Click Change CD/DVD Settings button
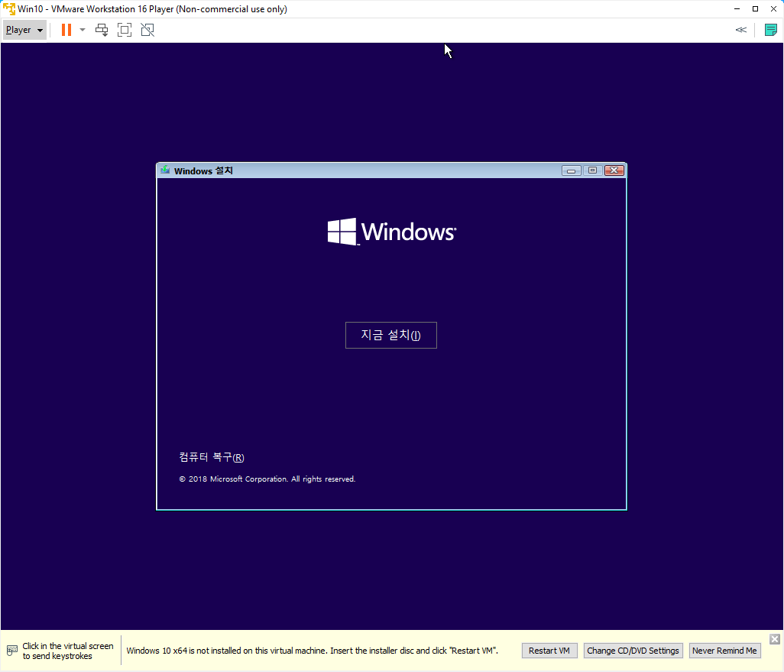The width and height of the screenshot is (784, 672). coord(633,651)
